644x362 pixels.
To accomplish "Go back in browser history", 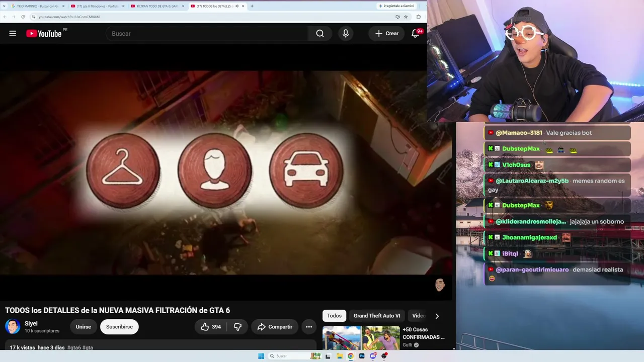I will (x=5, y=17).
